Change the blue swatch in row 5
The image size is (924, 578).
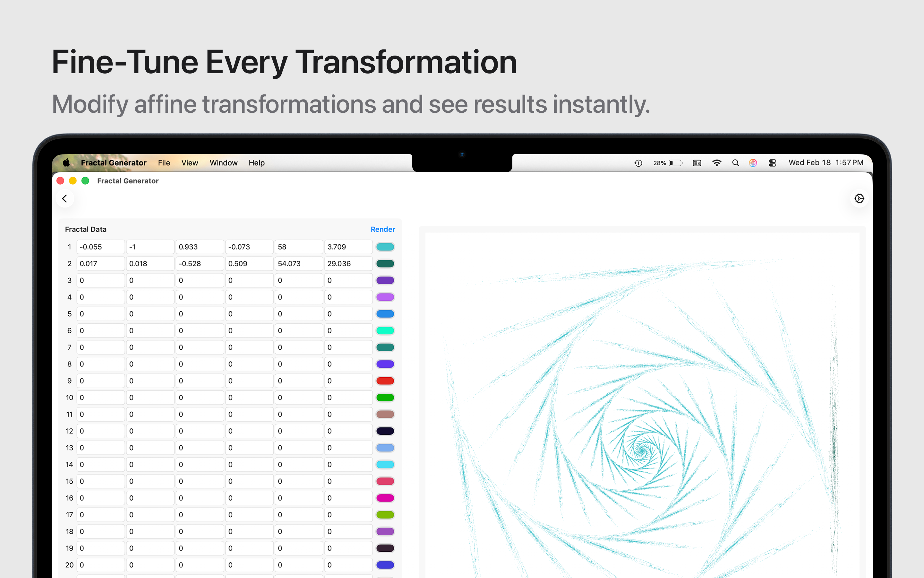click(385, 314)
